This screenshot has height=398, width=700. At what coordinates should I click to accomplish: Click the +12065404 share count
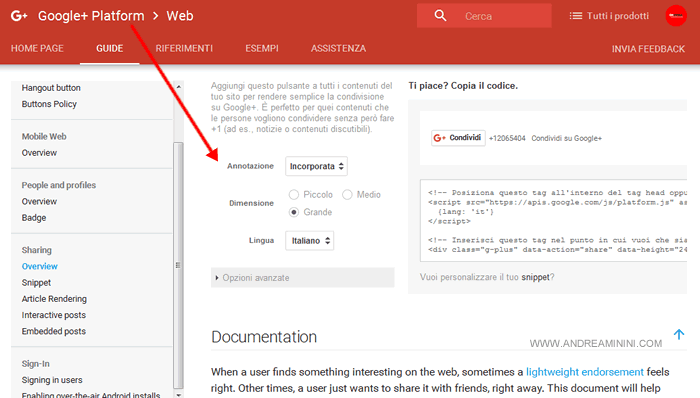tap(507, 138)
